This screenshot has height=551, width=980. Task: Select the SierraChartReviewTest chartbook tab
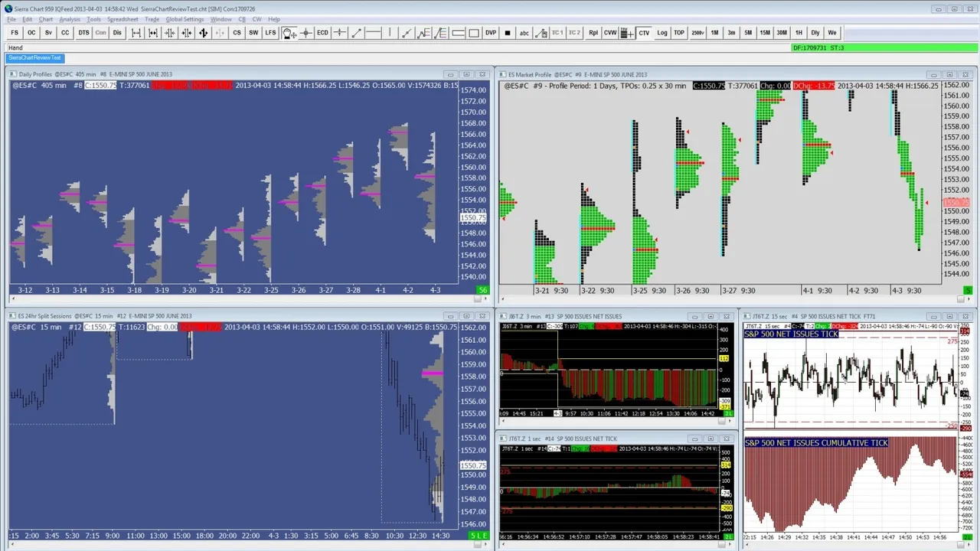pos(34,58)
